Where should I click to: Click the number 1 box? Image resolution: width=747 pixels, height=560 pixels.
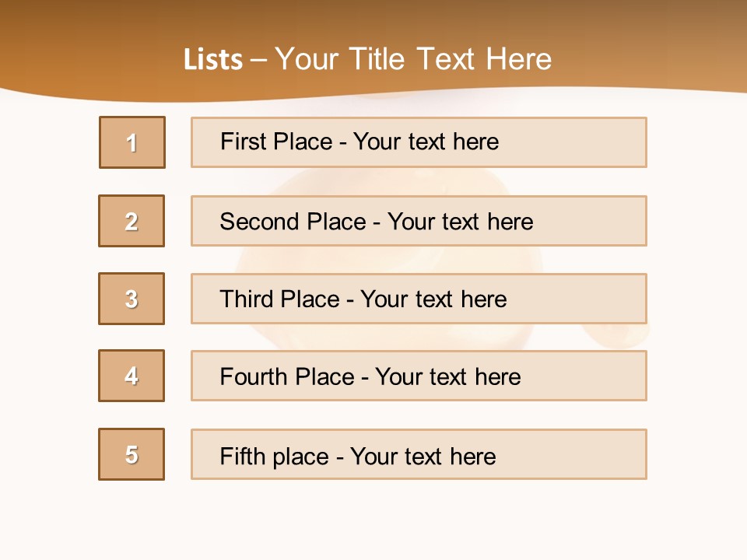132,142
